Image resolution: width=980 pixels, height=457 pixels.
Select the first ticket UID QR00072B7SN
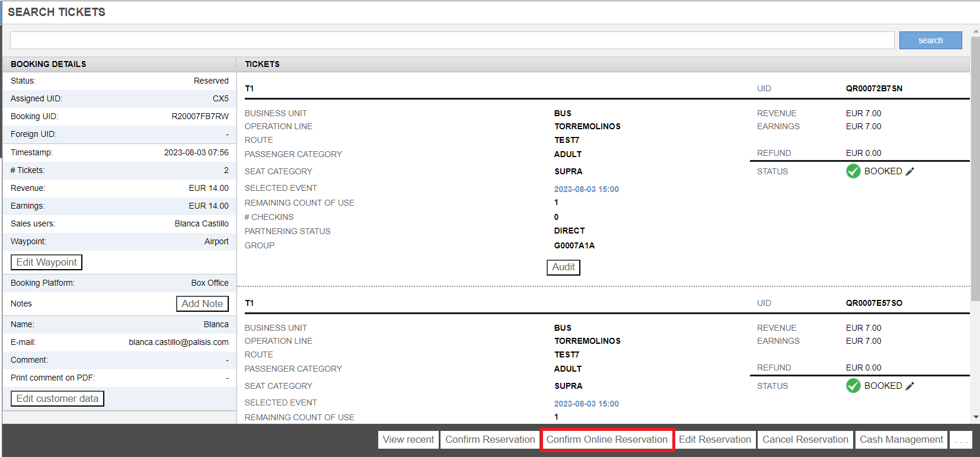(x=874, y=88)
